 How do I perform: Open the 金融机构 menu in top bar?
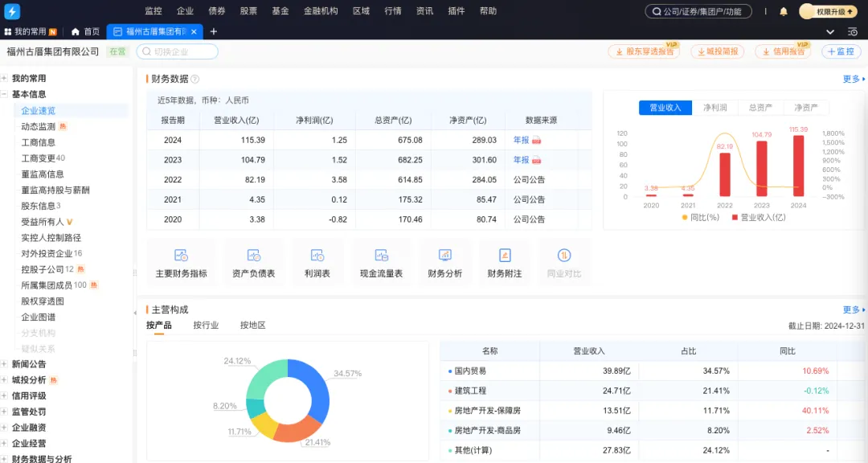(321, 11)
